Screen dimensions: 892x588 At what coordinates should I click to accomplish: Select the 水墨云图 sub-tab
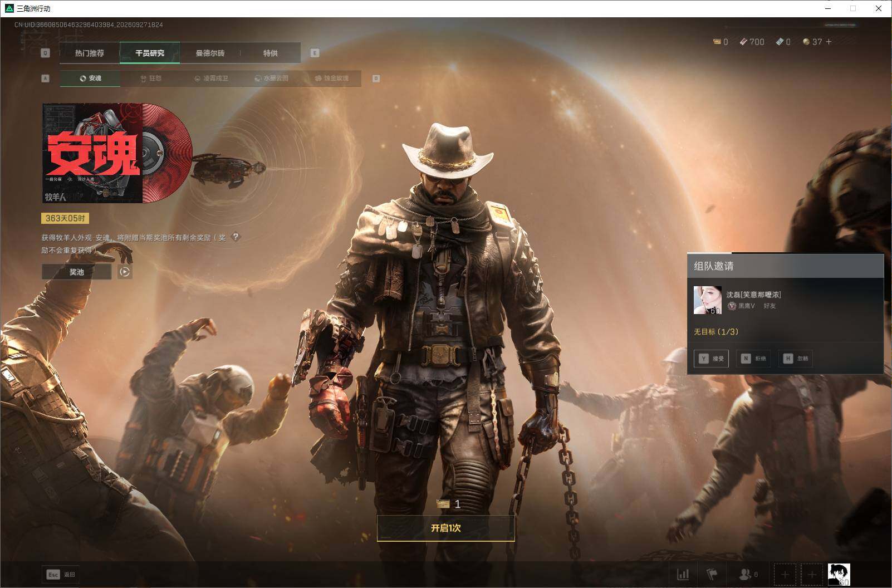[x=271, y=79]
